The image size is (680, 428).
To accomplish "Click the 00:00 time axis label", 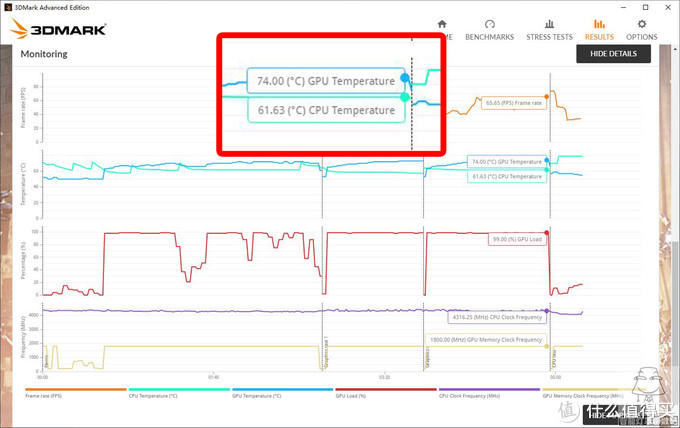I will tap(42, 377).
